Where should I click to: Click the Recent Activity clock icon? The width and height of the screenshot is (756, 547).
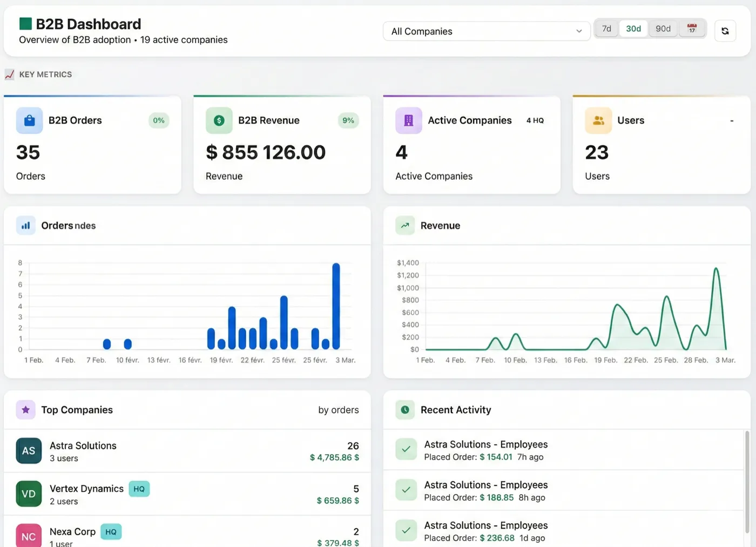pos(405,410)
